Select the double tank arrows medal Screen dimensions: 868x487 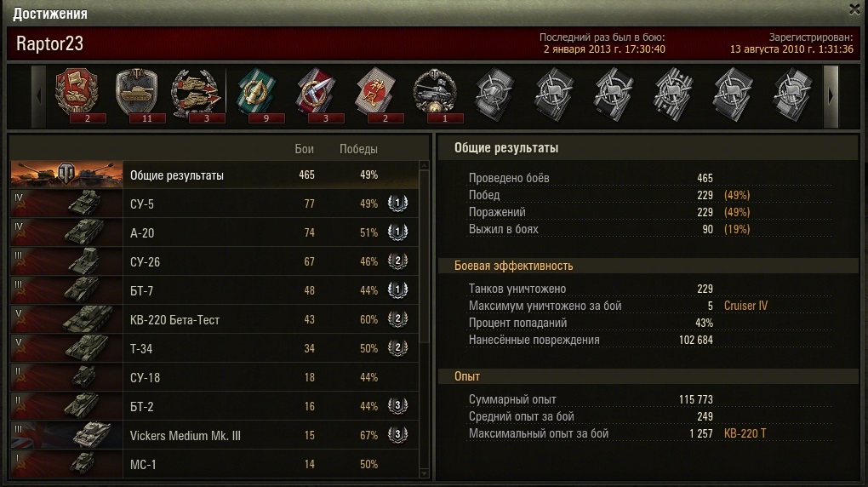click(197, 95)
